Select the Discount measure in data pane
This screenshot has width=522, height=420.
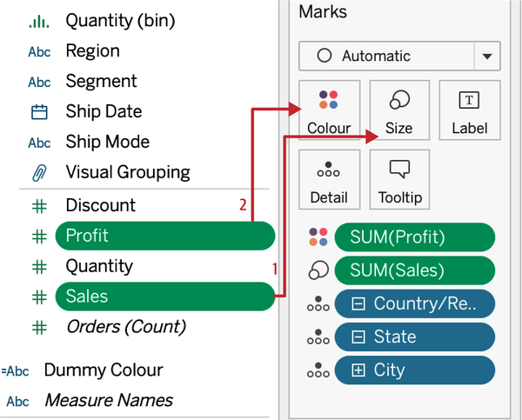click(101, 205)
